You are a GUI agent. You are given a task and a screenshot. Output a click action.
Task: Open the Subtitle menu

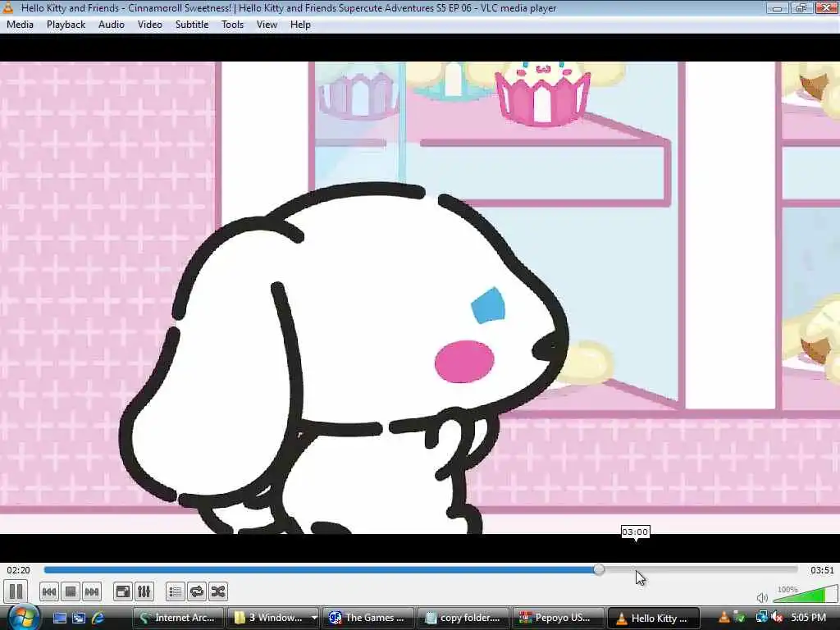192,25
